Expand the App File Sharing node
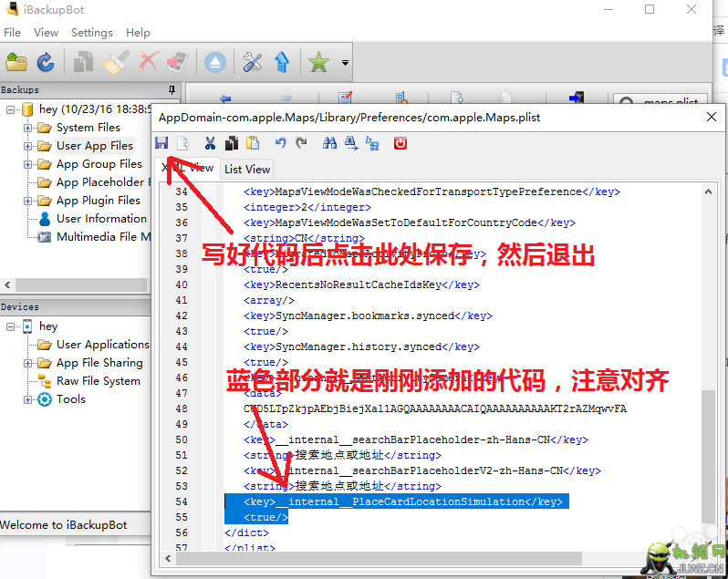This screenshot has width=728, height=579. point(28,363)
